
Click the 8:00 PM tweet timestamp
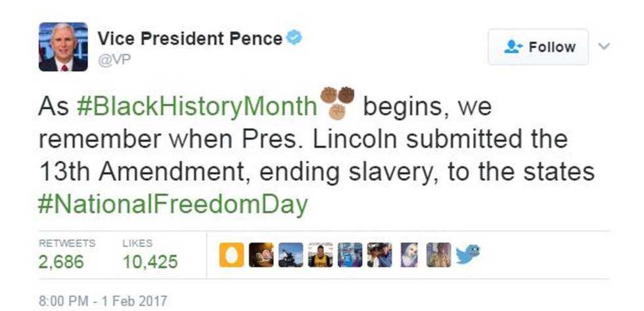pyautogui.click(x=103, y=301)
